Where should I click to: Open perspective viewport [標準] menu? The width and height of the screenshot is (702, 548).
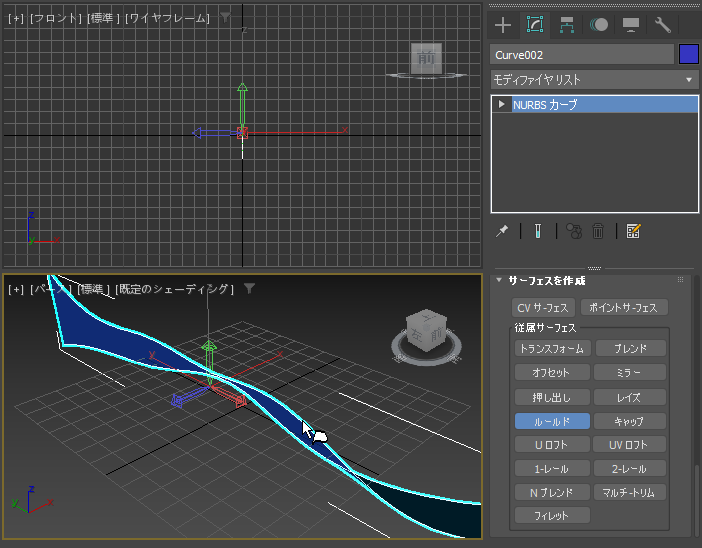(93, 289)
